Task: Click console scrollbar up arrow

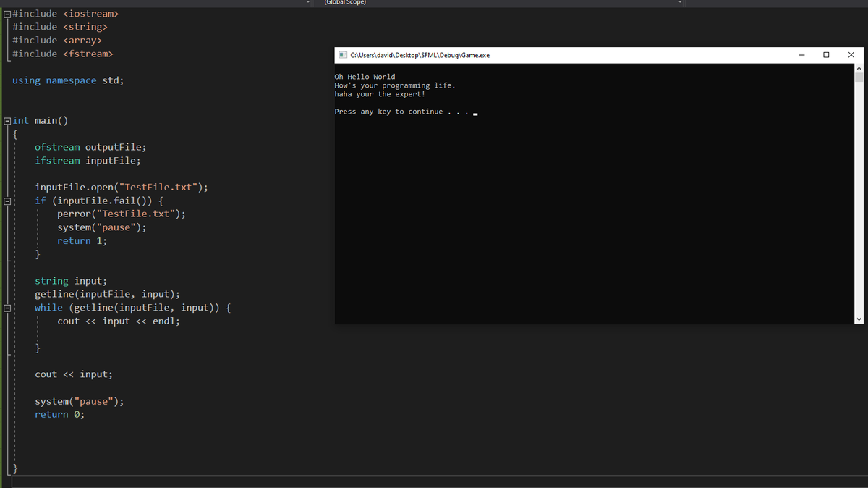Action: click(859, 67)
